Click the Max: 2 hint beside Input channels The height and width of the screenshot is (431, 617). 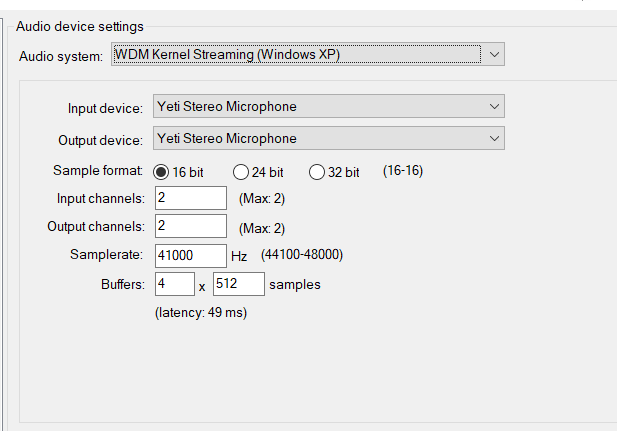(x=262, y=199)
